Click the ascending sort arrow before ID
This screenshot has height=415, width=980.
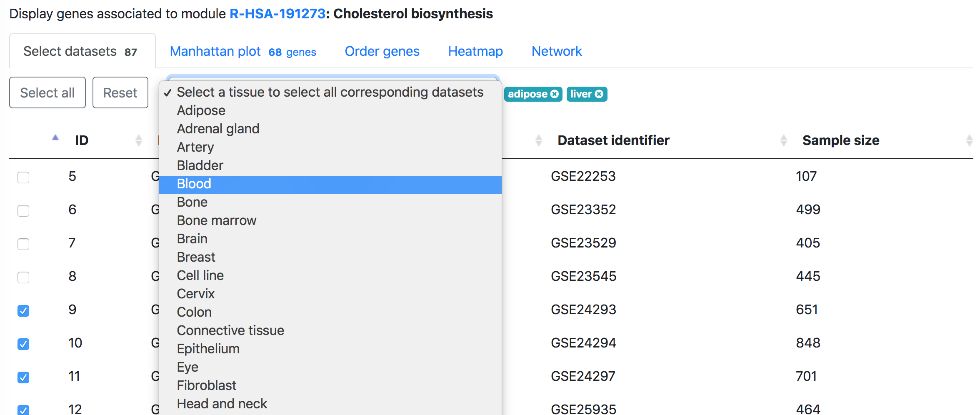(55, 137)
